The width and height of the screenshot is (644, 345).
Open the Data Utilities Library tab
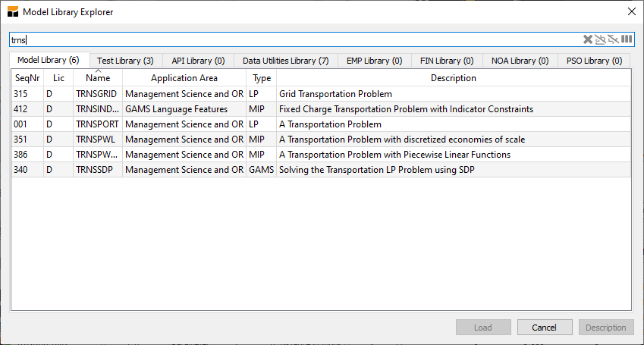click(285, 61)
